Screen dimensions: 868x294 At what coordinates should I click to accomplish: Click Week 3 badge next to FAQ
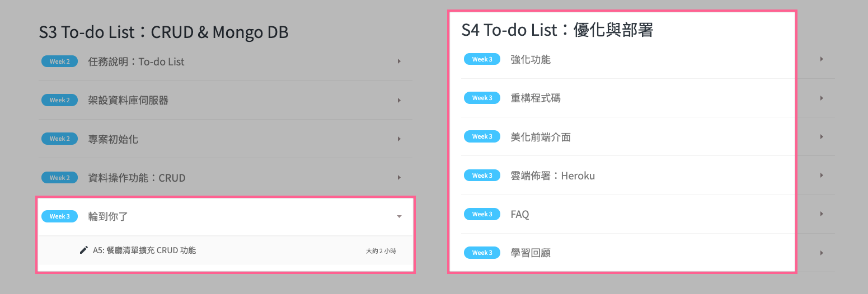(x=482, y=214)
